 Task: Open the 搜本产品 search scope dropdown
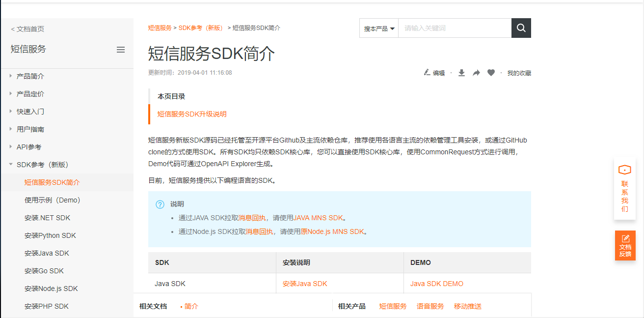click(378, 28)
